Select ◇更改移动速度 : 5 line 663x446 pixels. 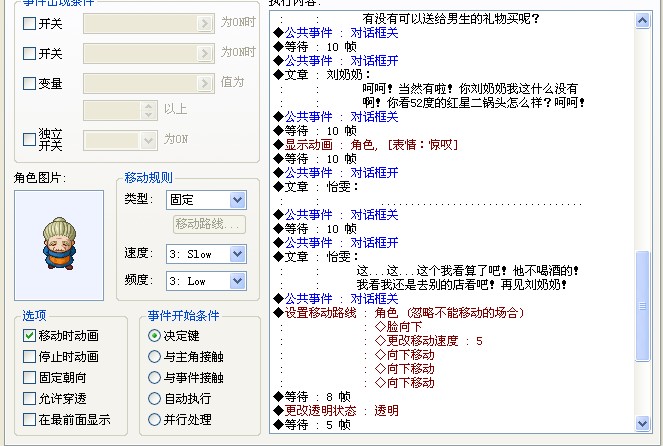(x=429, y=341)
